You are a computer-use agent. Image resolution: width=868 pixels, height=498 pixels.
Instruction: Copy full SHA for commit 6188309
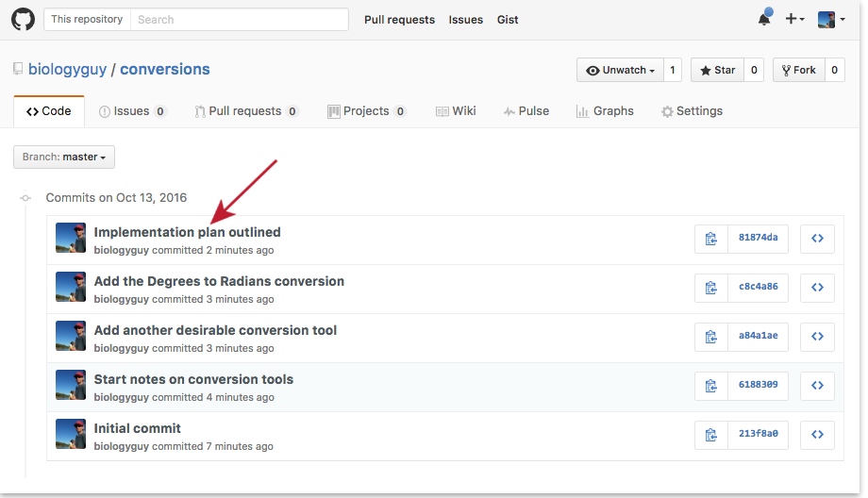coord(711,386)
